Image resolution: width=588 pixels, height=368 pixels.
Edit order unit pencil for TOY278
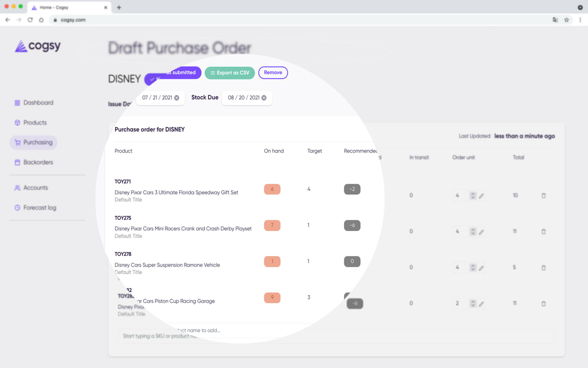[481, 268]
